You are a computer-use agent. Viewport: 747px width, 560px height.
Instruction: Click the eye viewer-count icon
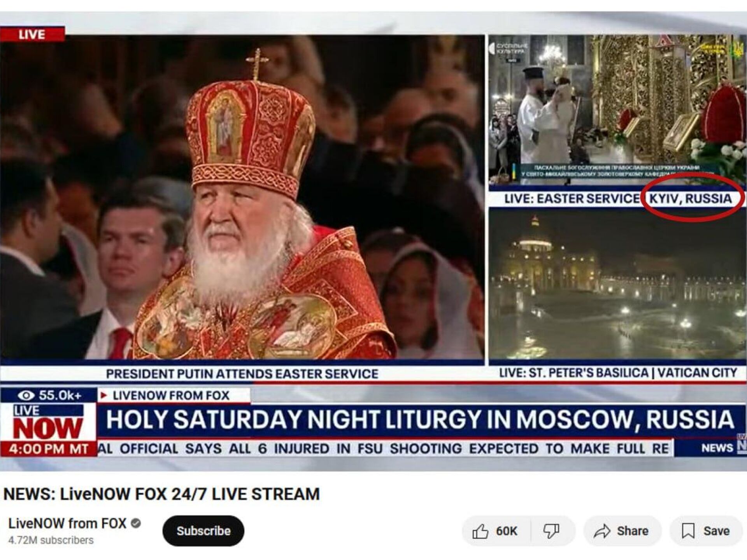tap(26, 395)
